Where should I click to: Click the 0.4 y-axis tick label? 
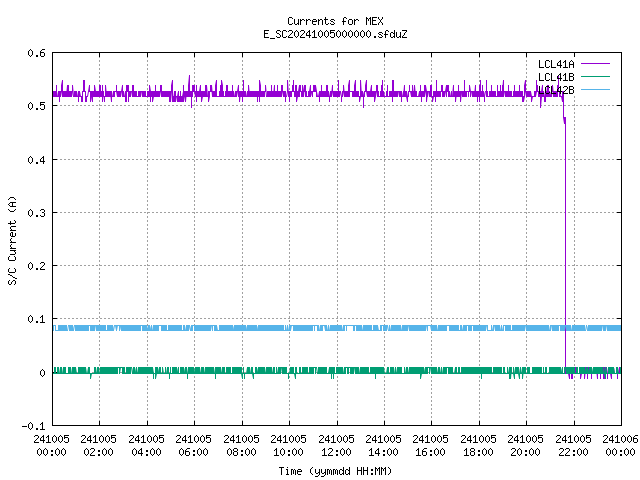click(36, 160)
